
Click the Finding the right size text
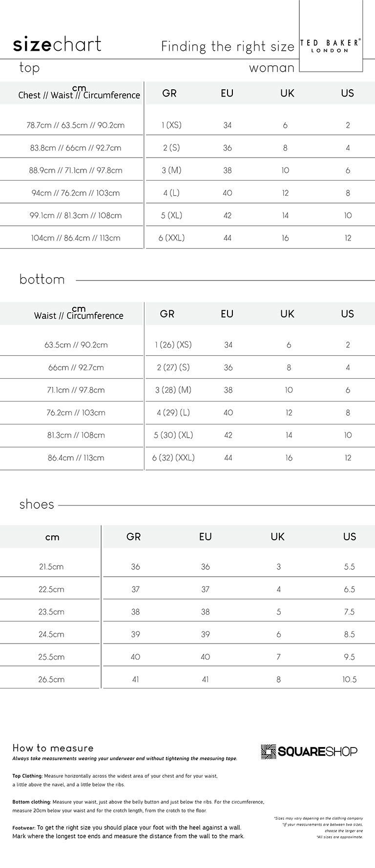click(x=228, y=46)
